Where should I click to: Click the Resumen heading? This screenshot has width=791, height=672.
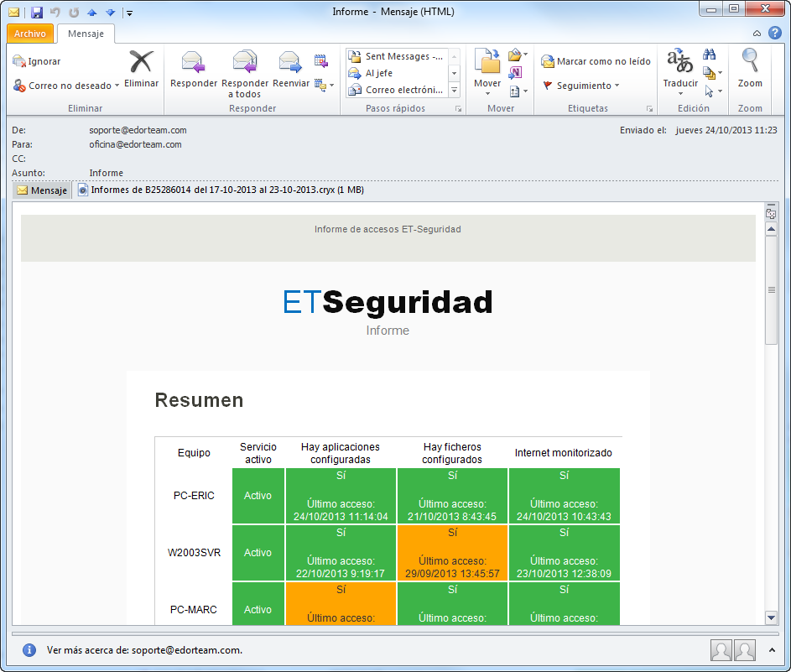coord(200,400)
